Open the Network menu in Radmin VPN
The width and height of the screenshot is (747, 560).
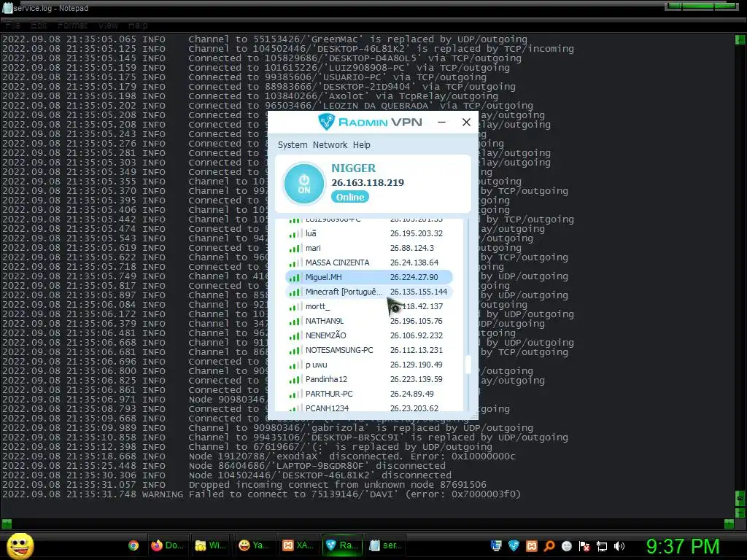pos(330,145)
